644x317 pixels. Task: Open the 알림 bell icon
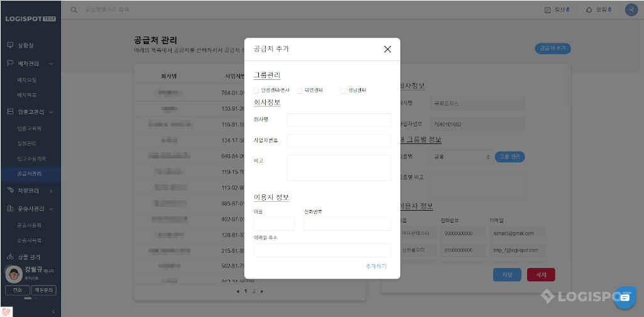589,10
